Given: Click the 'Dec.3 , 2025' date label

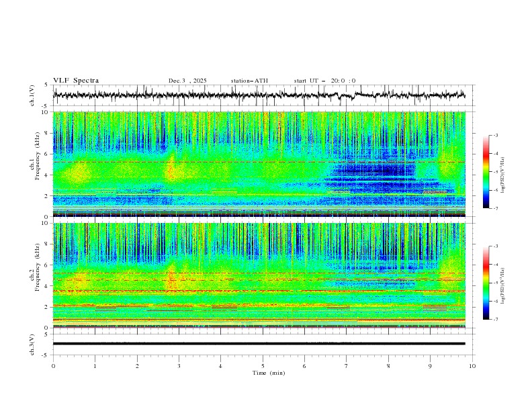Looking at the screenshot, I should coord(187,81).
